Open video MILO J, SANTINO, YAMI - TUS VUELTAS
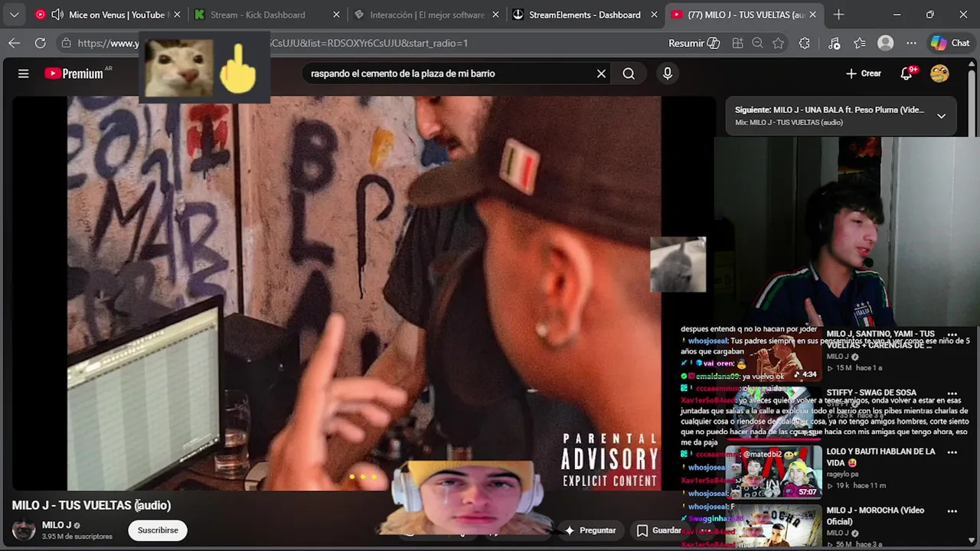Screen dimensions: 980x551 click(x=880, y=339)
